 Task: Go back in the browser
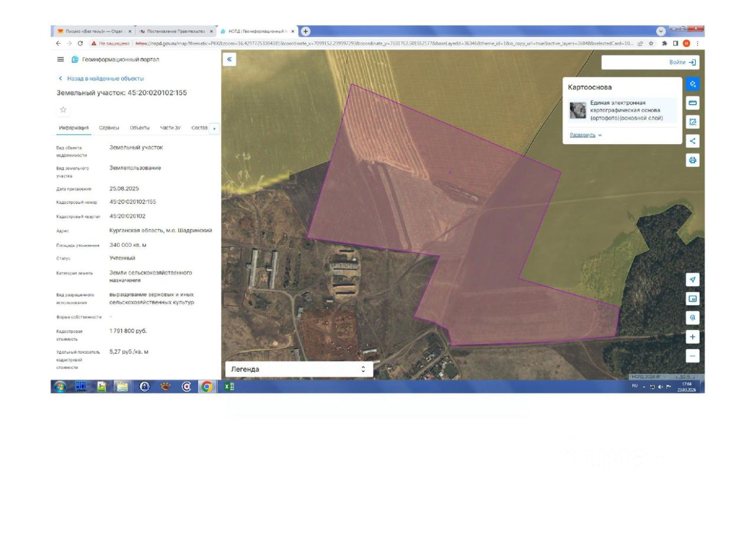click(x=58, y=43)
